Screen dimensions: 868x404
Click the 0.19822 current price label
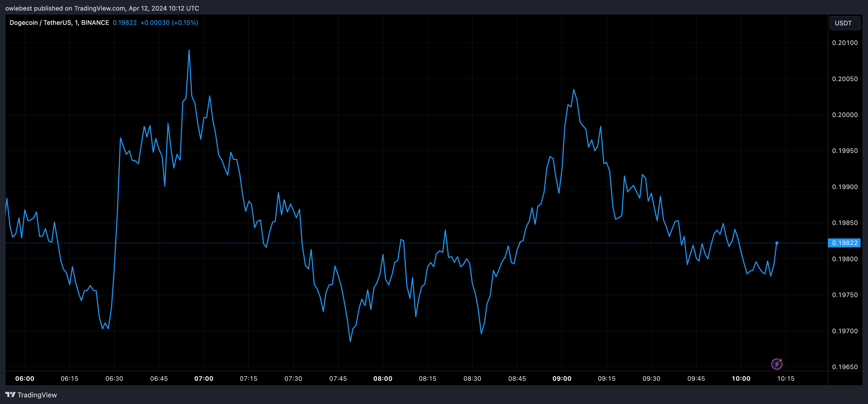[844, 243]
